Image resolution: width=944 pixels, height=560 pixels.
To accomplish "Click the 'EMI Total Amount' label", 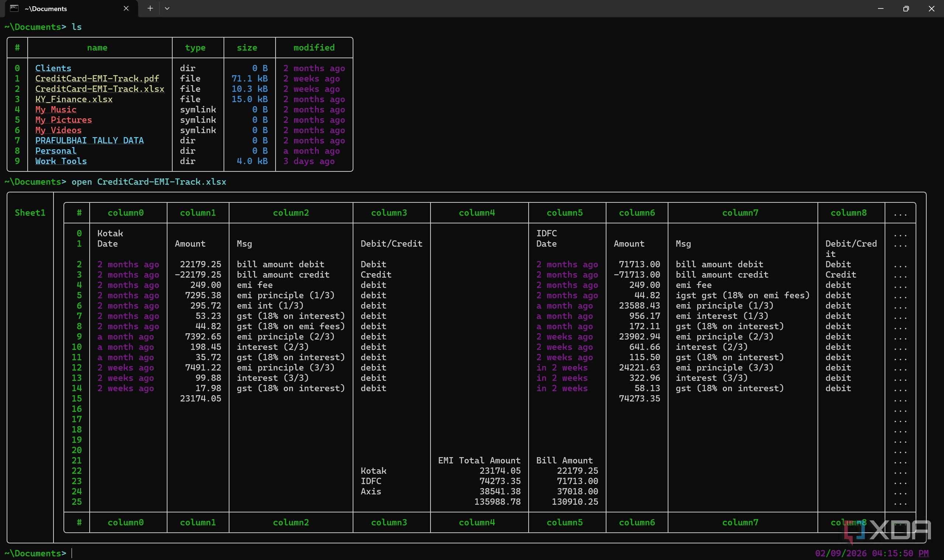I will [479, 460].
